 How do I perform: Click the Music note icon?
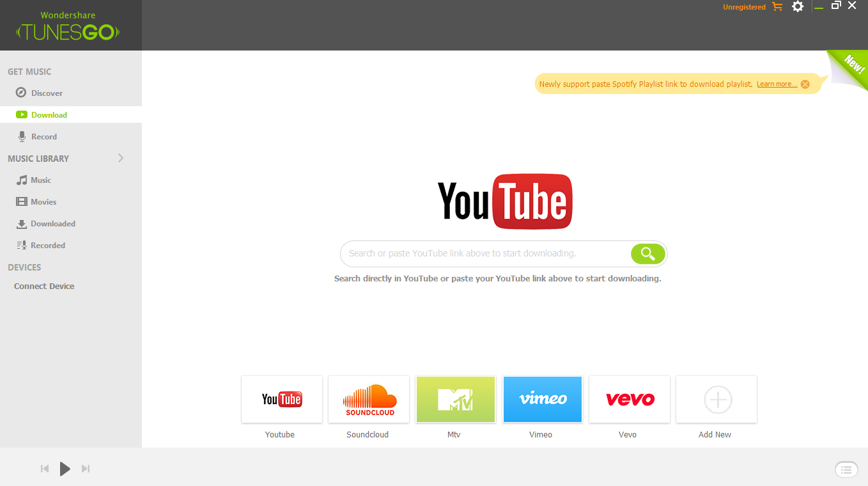pyautogui.click(x=22, y=180)
